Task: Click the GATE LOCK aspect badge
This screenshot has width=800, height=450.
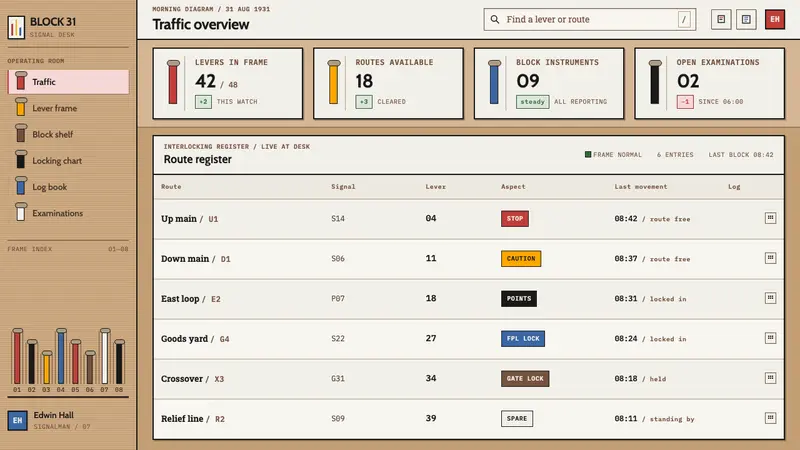Action: tap(525, 379)
